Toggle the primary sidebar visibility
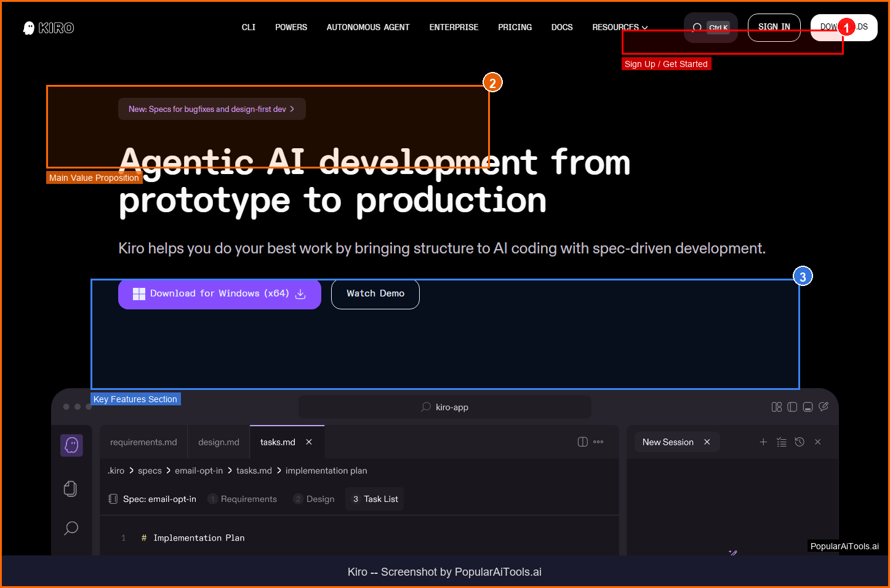Viewport: 890px width, 588px height. tap(792, 407)
